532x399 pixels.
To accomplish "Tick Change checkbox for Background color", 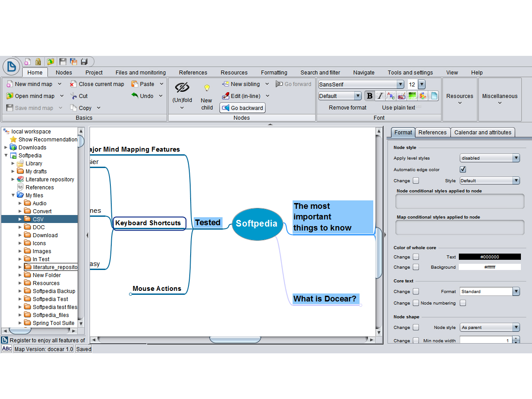I will coord(416,267).
